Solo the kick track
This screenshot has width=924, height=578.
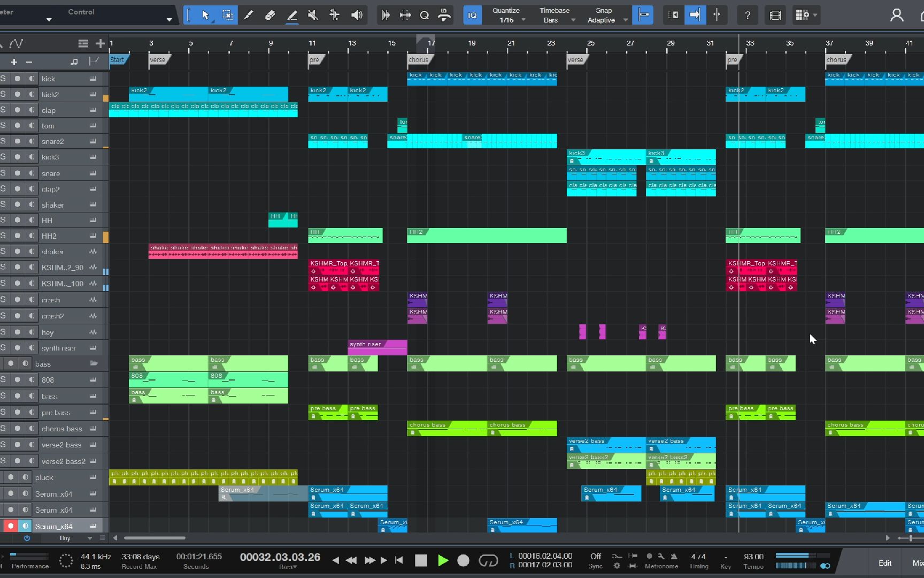3,79
